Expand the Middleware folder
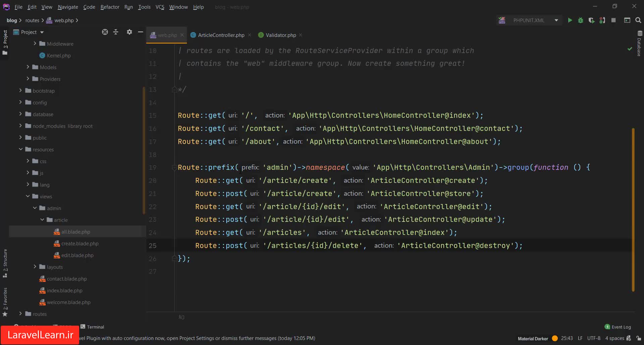The height and width of the screenshot is (345, 644). click(x=35, y=44)
